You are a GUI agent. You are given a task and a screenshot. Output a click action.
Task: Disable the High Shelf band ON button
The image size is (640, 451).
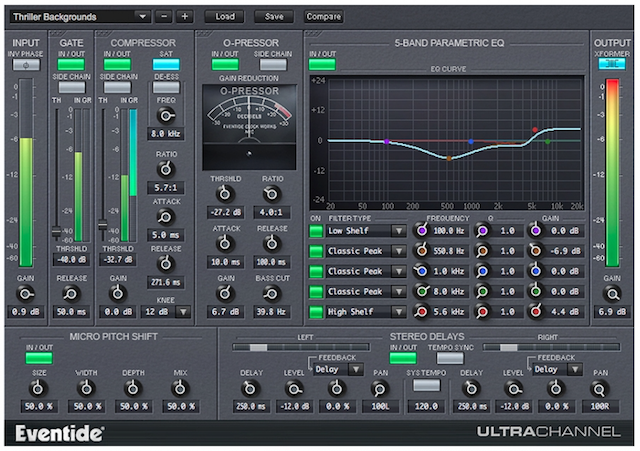coord(316,312)
